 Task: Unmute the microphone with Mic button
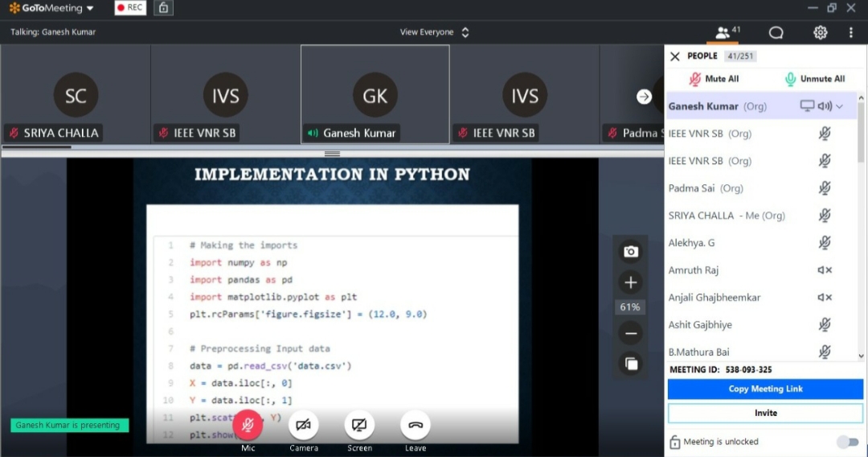tap(248, 425)
